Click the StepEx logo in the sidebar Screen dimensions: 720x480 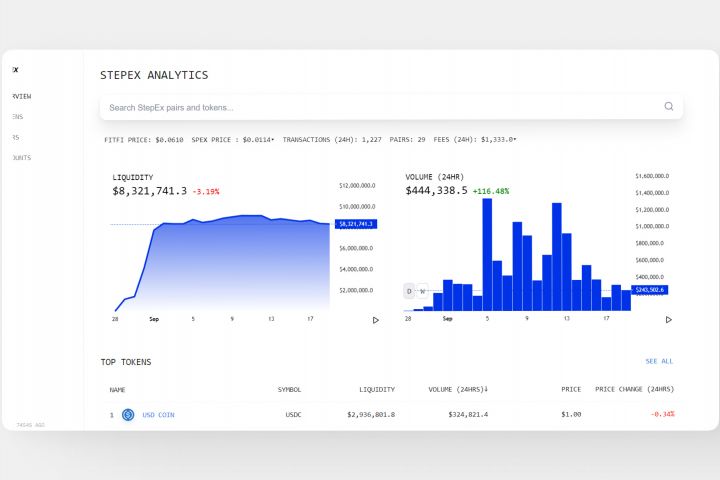click(x=15, y=70)
